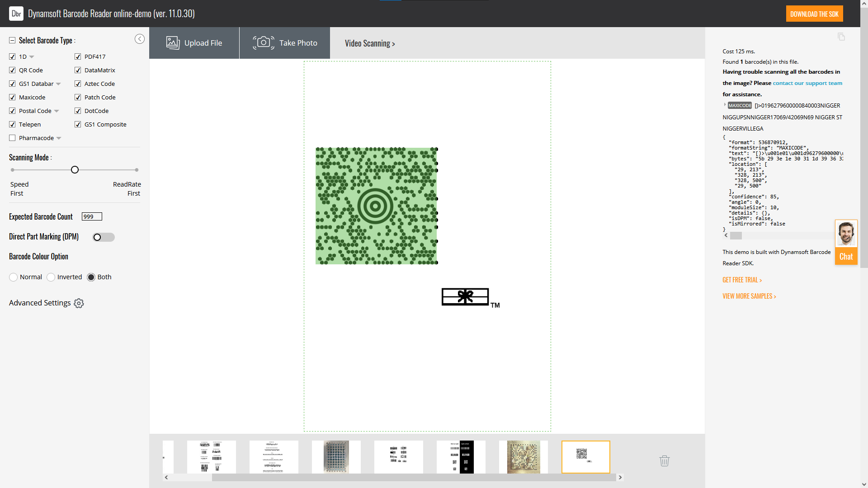
Task: Select the multi-barcode document thumbnail
Action: pyautogui.click(x=212, y=457)
